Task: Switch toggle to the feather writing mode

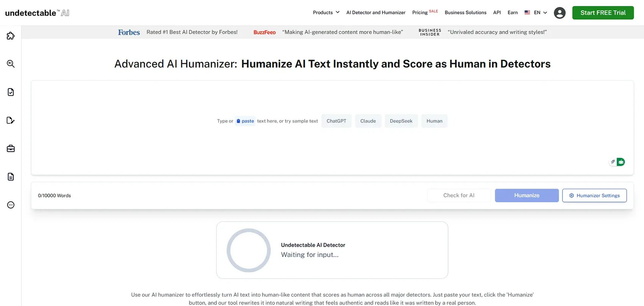Action: click(x=613, y=162)
